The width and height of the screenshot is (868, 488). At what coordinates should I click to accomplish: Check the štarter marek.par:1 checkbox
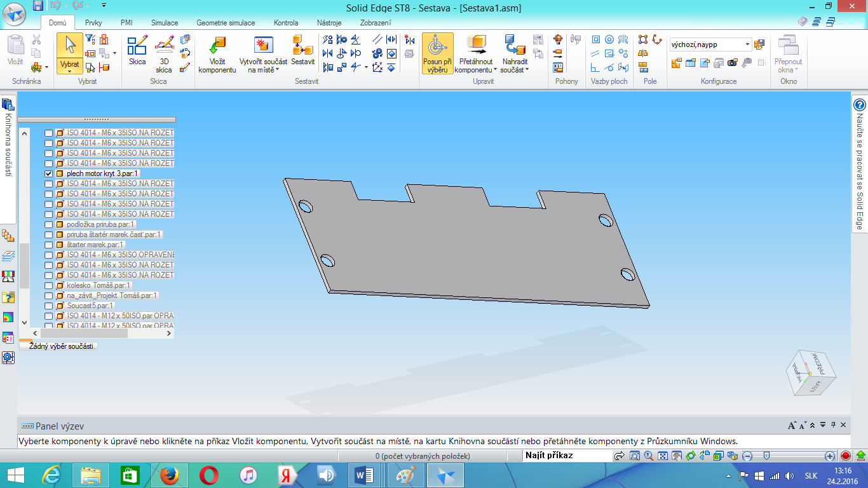click(49, 245)
